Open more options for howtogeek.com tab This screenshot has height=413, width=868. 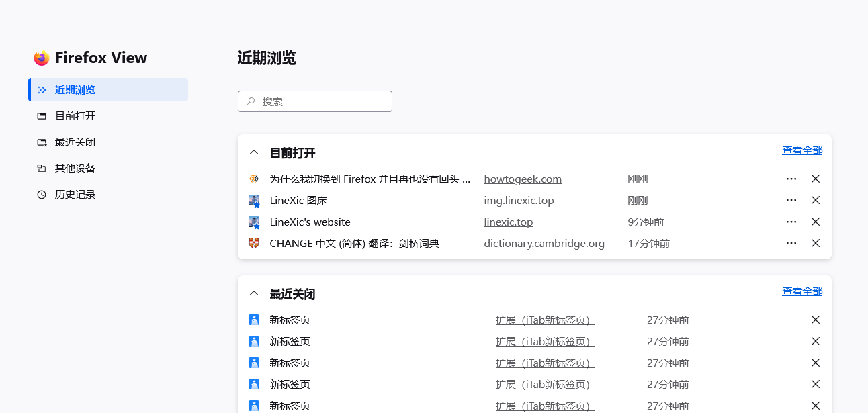(x=791, y=179)
